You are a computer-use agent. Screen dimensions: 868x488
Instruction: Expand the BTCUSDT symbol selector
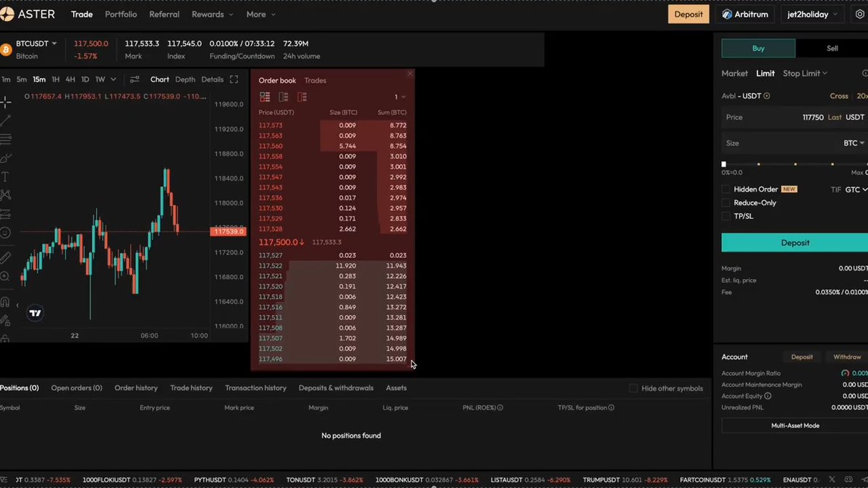[x=34, y=43]
